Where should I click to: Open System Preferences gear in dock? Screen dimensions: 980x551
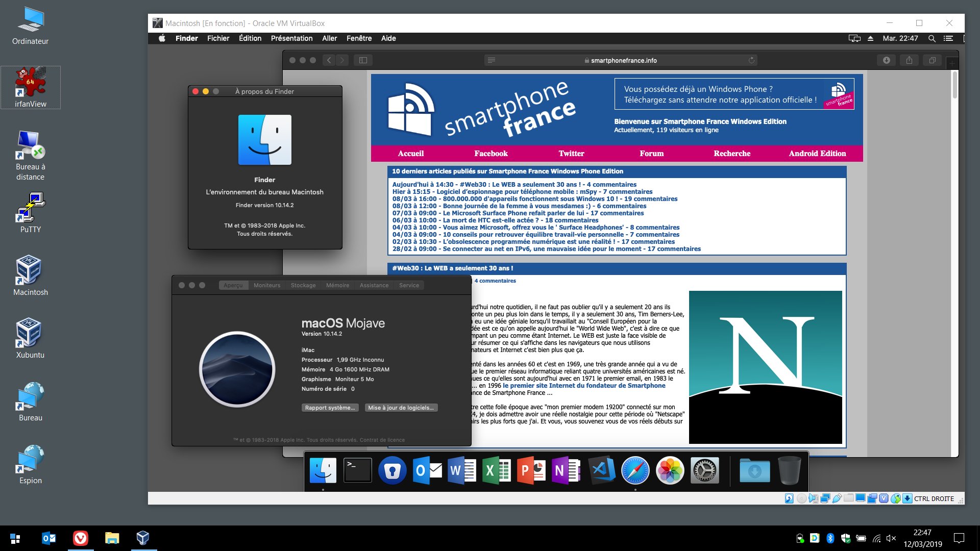705,470
